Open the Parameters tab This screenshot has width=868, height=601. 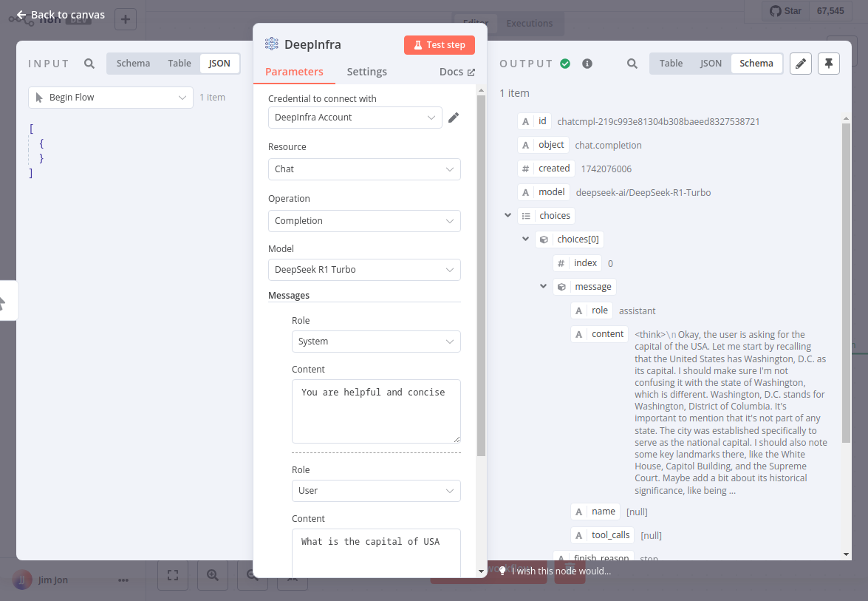pos(294,72)
